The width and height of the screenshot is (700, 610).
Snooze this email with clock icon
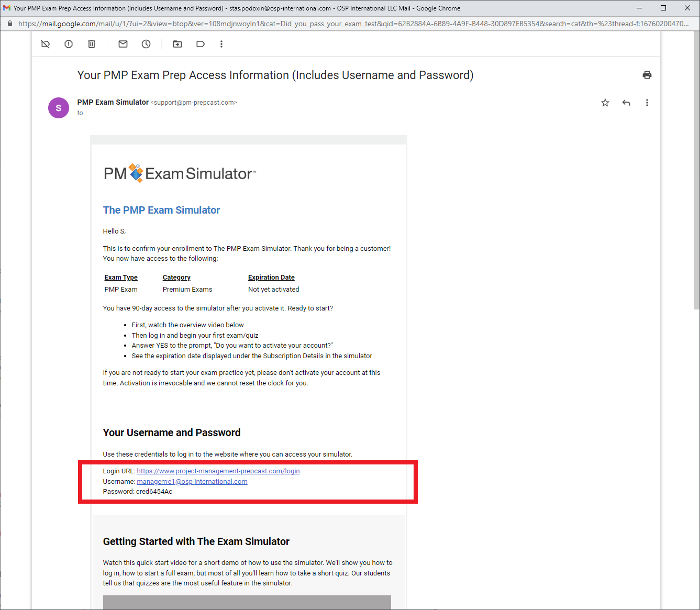point(146,44)
